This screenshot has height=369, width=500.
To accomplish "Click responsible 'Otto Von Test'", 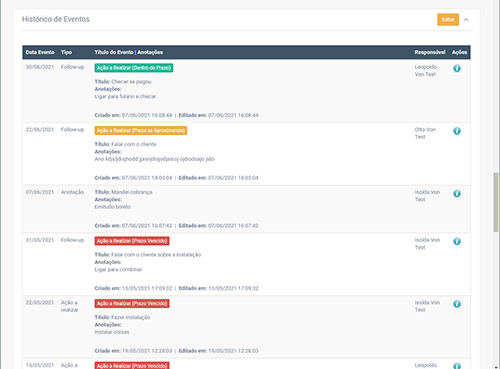I will pos(425,133).
